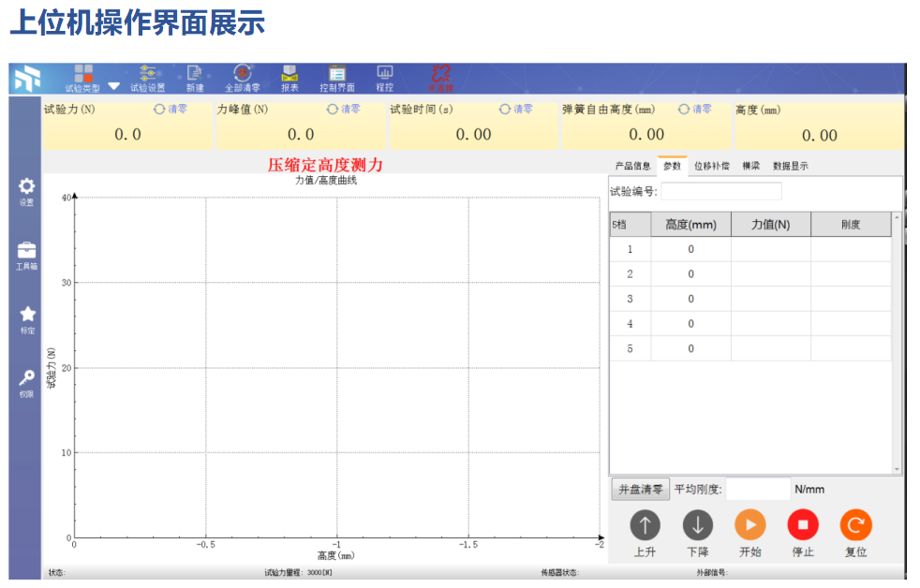Open 工具箱 toolbox in left sidebar

click(x=27, y=255)
